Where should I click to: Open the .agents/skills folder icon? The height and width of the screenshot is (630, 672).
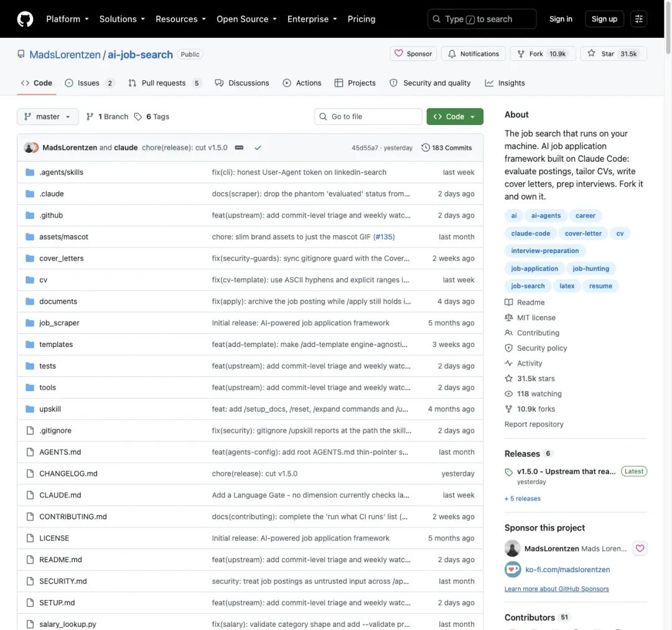(x=30, y=172)
